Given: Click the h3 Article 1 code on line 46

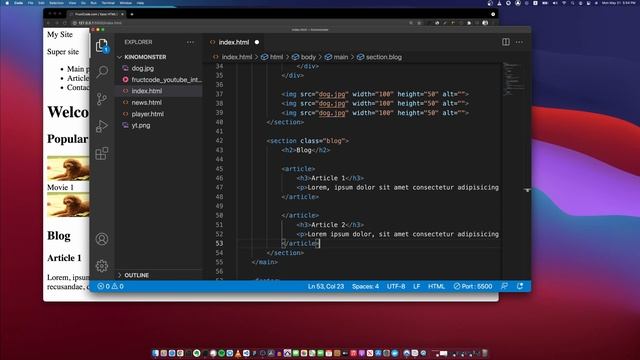Looking at the screenshot, I should tap(330, 178).
